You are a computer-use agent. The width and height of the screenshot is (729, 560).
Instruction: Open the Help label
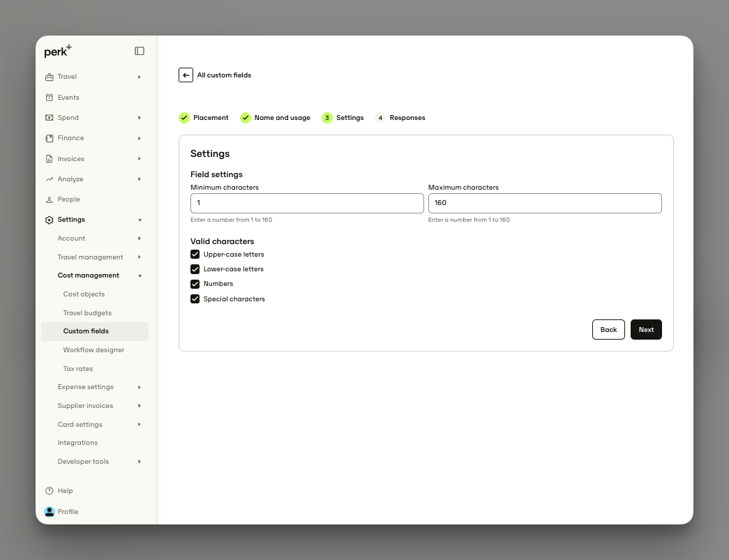point(65,491)
